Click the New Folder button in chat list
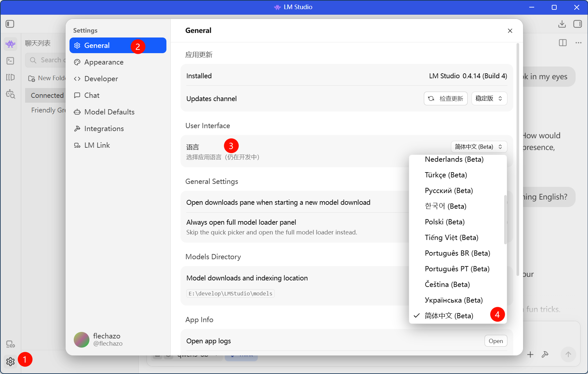This screenshot has height=374, width=588. [46, 78]
